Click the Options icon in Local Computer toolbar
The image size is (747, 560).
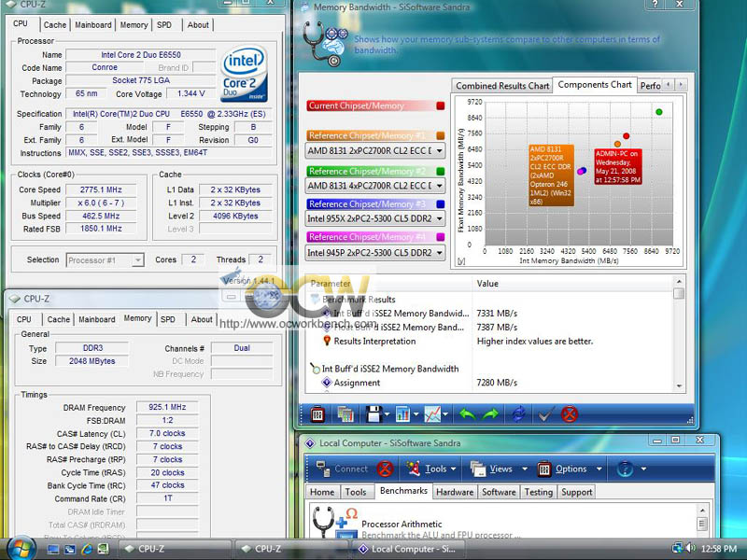click(544, 469)
